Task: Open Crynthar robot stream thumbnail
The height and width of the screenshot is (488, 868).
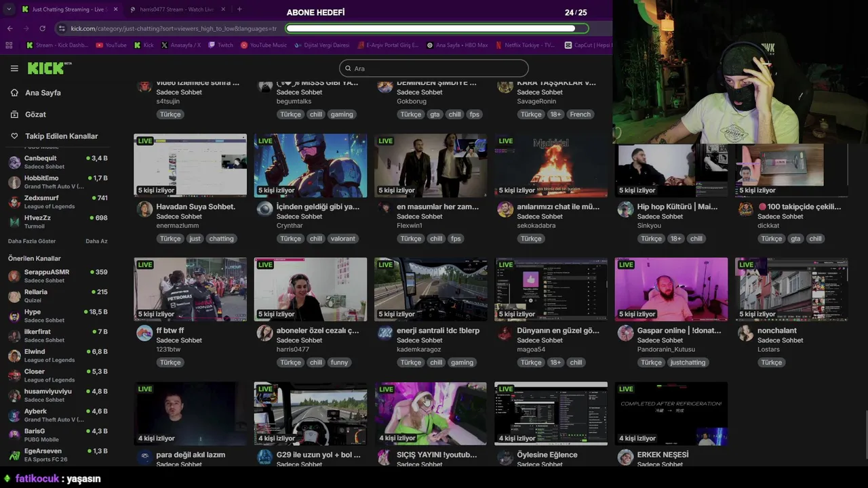Action: coord(311,165)
